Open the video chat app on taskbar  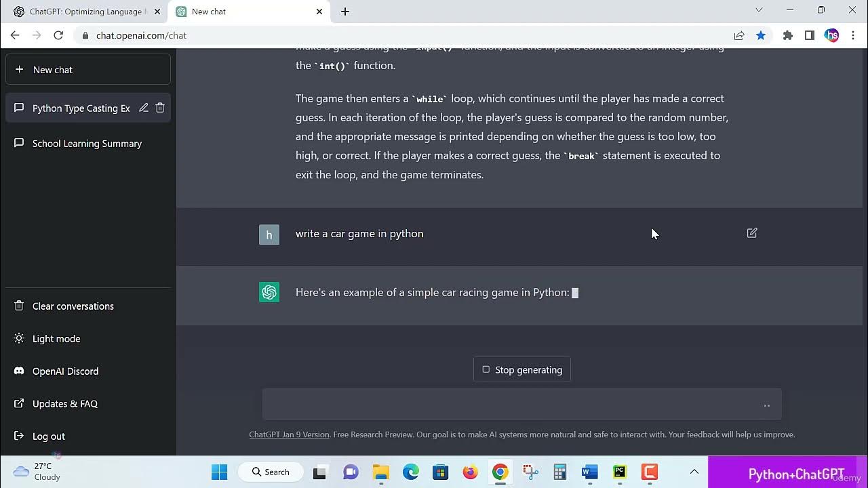tap(351, 472)
